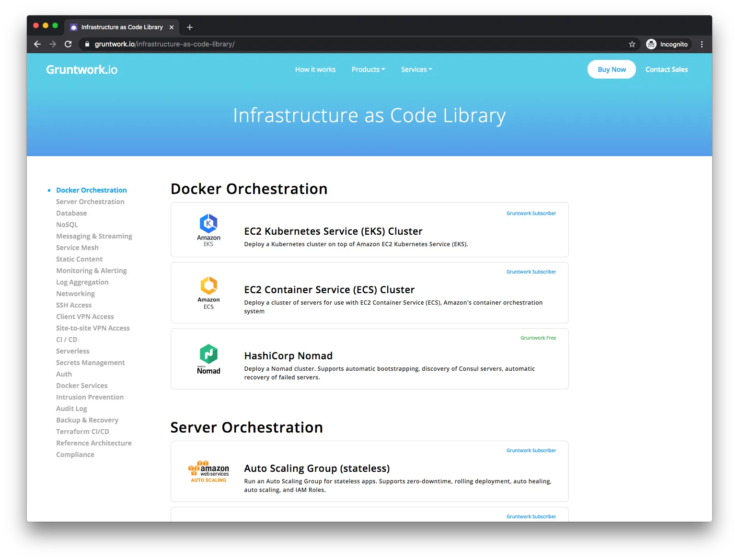
Task: Click the Buy Now button
Action: (x=612, y=69)
